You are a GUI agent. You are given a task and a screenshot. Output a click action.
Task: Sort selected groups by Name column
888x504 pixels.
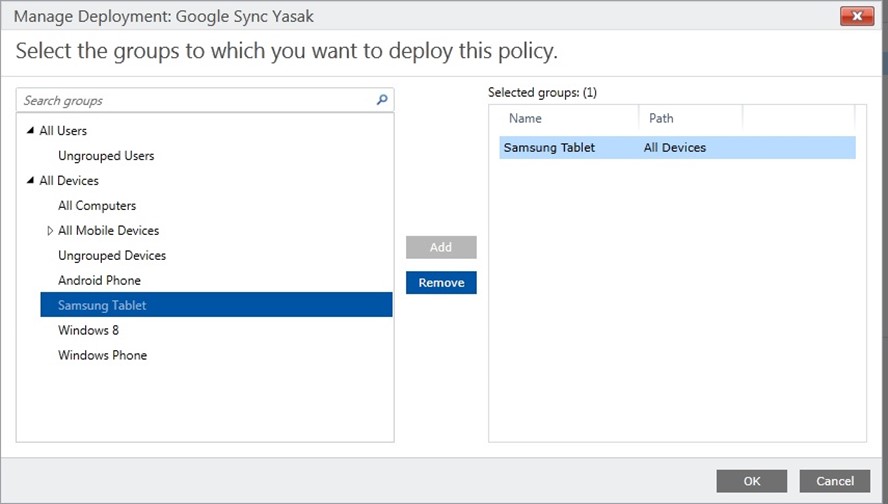tap(569, 118)
